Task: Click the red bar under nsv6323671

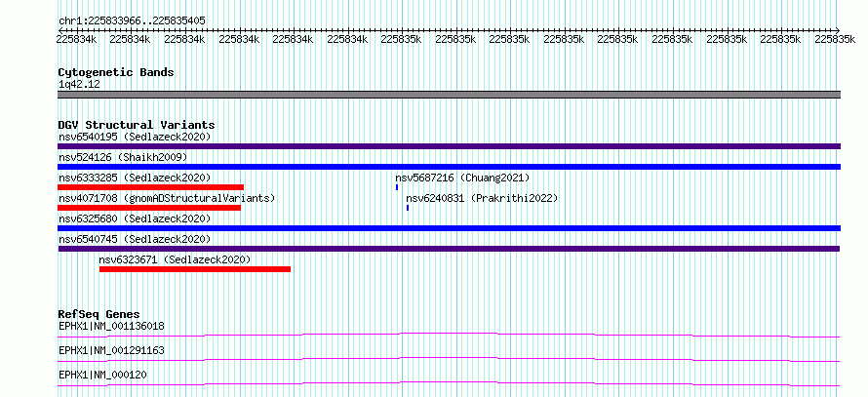Action: click(x=195, y=269)
